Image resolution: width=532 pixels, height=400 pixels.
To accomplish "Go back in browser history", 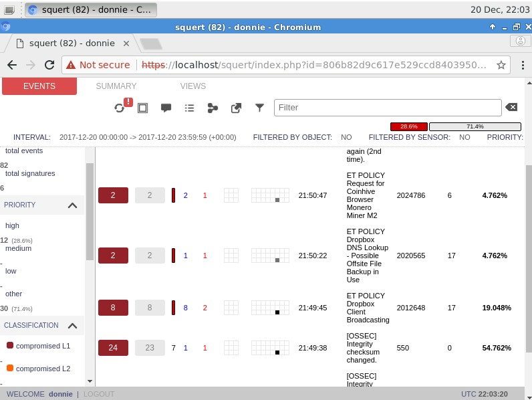I will [x=12, y=64].
